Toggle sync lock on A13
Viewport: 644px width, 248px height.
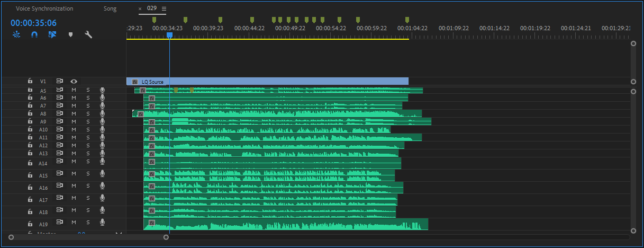click(59, 153)
